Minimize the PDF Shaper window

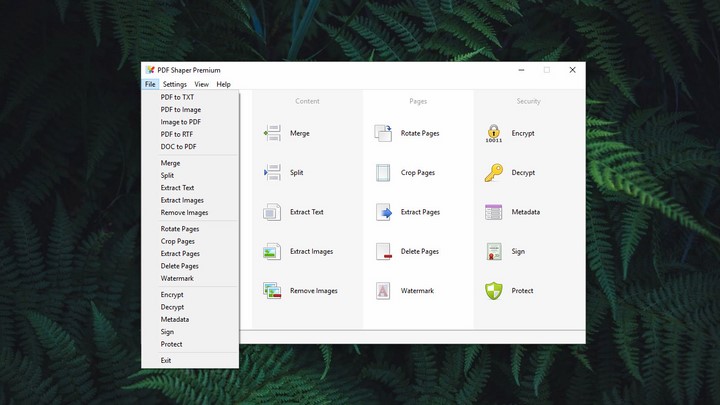click(x=521, y=70)
